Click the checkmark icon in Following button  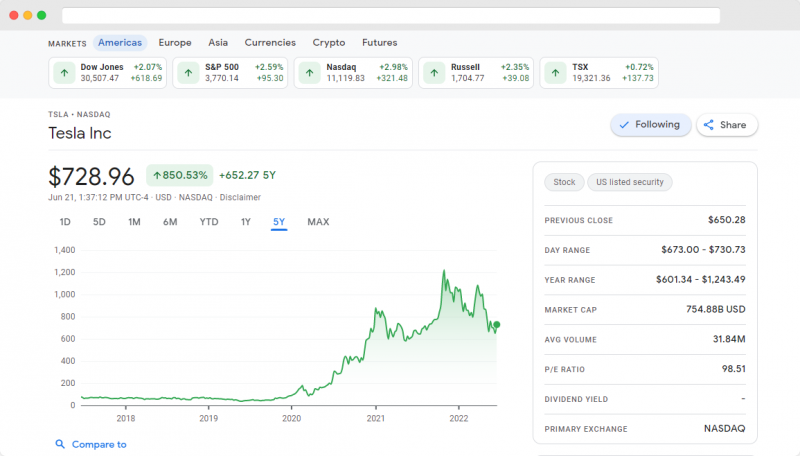(624, 125)
